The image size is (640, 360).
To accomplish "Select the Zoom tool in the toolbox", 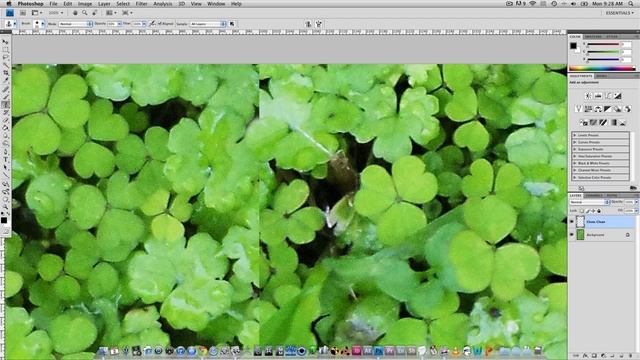I will [x=5, y=207].
